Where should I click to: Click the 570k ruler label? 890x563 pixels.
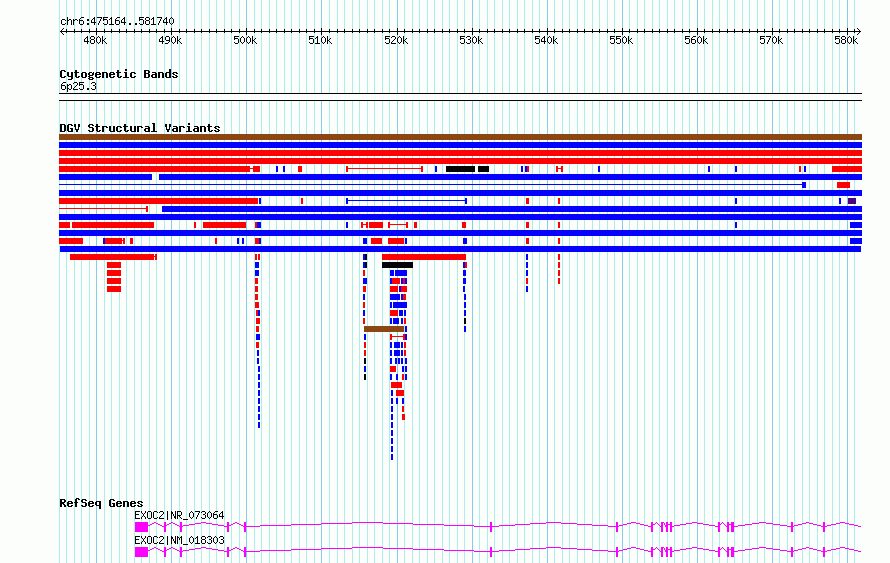[771, 41]
